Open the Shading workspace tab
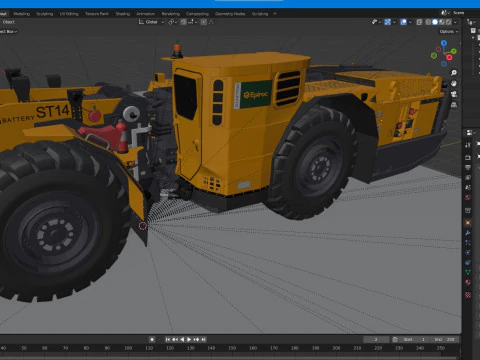 123,14
